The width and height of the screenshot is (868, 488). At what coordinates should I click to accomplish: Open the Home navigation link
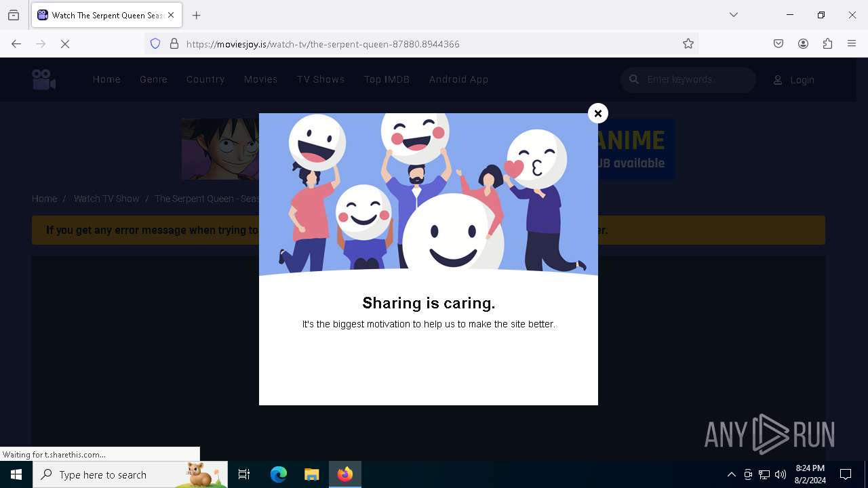106,79
